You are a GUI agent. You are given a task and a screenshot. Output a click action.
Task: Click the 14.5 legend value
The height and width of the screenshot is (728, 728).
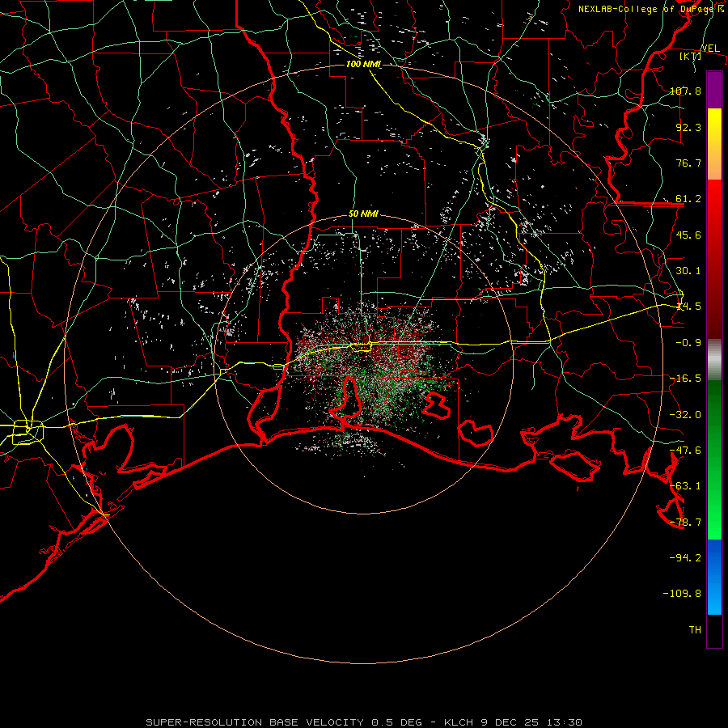coord(688,307)
